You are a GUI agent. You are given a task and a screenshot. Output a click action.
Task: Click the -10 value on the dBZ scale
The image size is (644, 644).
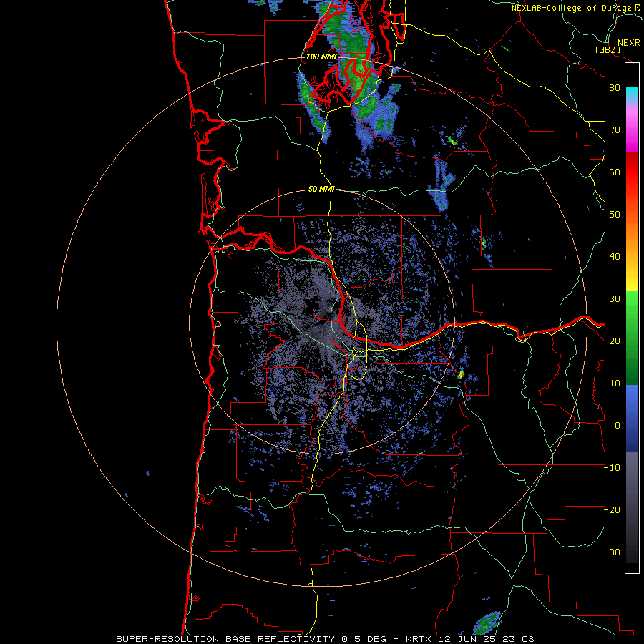[612, 467]
